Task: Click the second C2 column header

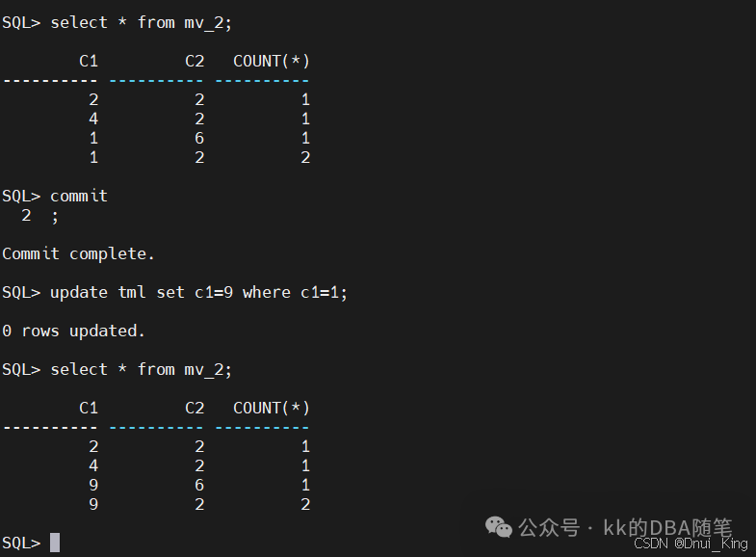Action: [x=195, y=408]
